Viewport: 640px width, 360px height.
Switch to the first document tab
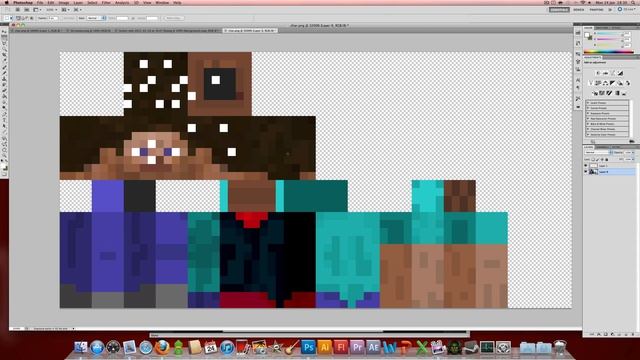[x=36, y=31]
